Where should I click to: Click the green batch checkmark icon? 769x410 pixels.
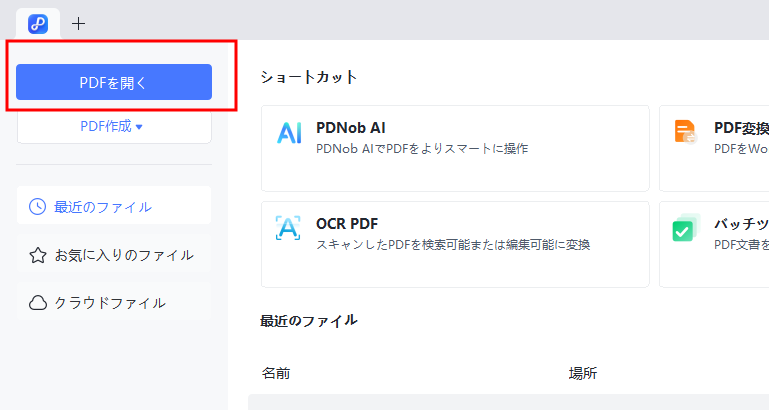(685, 228)
